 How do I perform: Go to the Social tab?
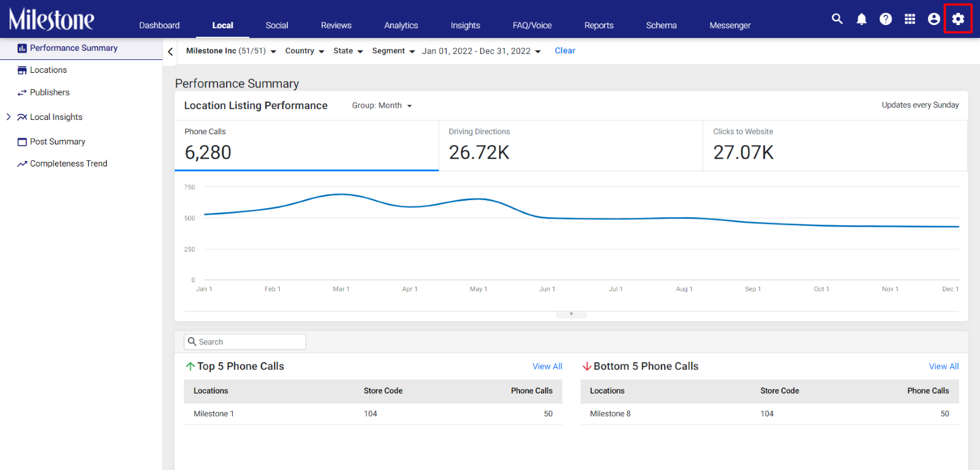[x=277, y=25]
